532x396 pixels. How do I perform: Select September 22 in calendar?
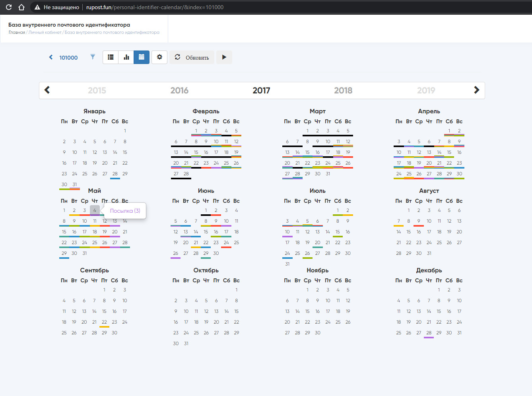[104, 322]
